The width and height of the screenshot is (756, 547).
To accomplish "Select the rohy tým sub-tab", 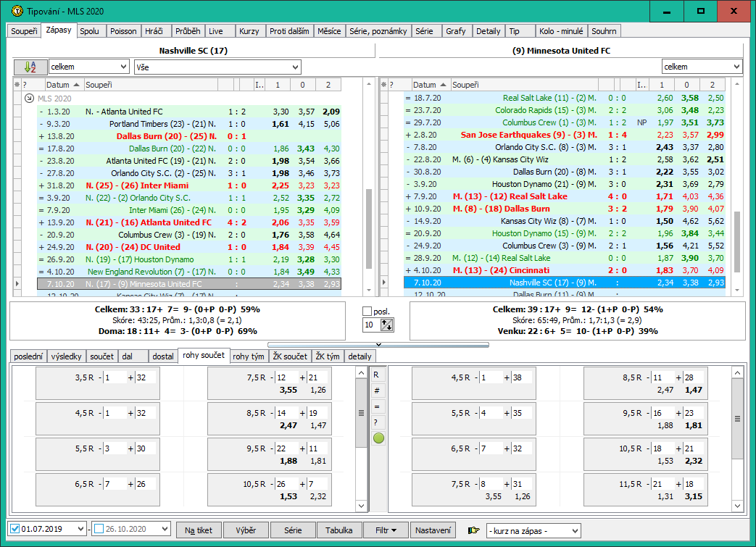I will tap(249, 356).
